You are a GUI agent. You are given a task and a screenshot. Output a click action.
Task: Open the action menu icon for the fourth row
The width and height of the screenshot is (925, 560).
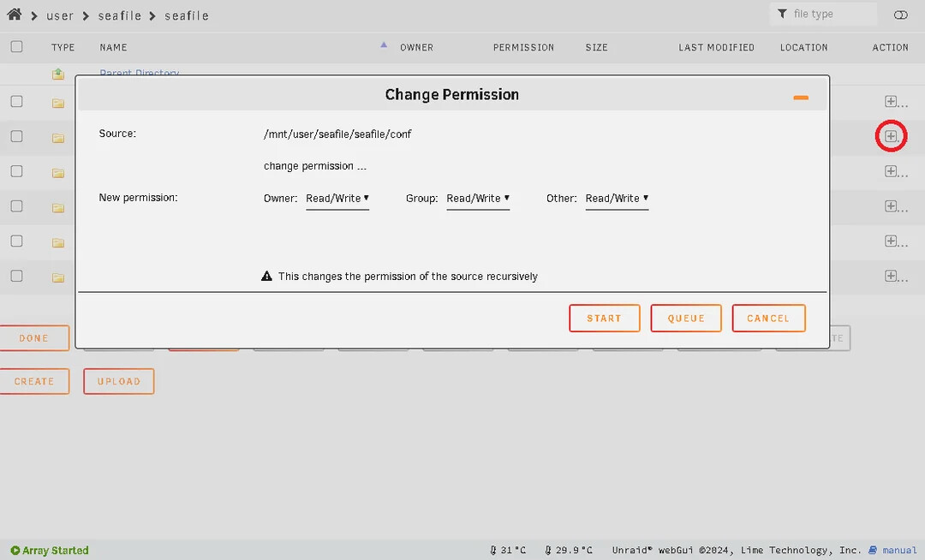pos(891,206)
